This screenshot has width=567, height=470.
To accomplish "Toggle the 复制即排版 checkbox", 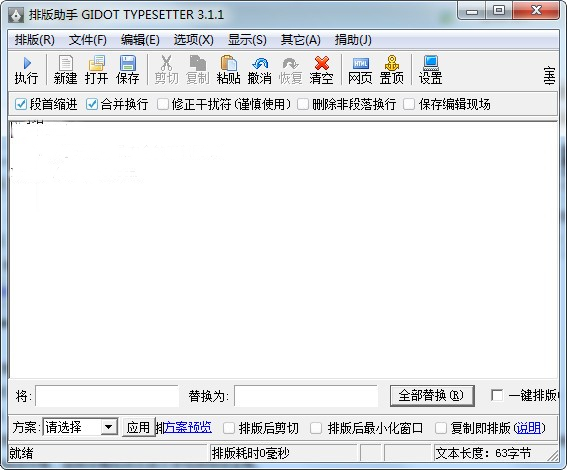I will [x=441, y=428].
